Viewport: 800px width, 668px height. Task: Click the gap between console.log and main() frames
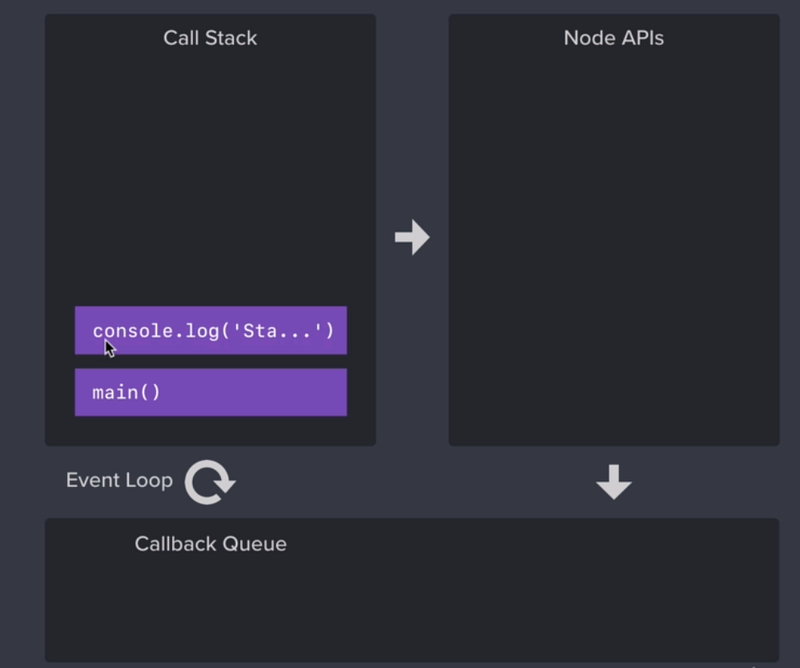click(211, 361)
